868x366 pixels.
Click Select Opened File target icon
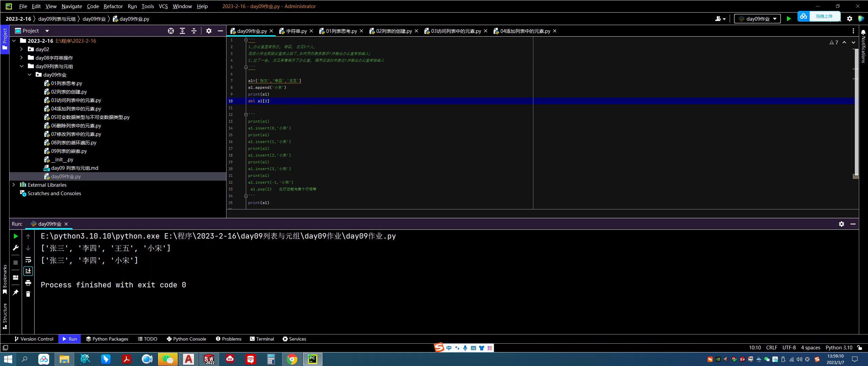pos(171,31)
